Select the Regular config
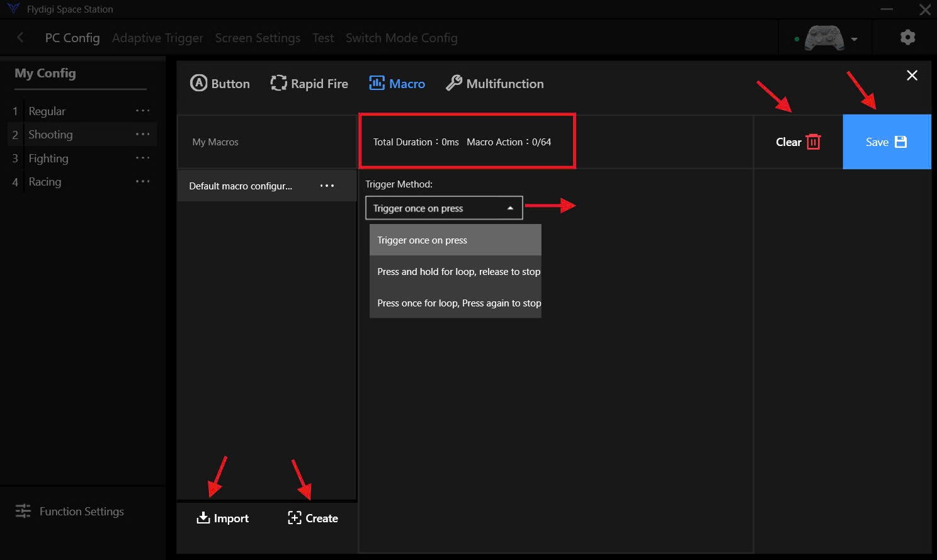The width and height of the screenshot is (937, 560). pyautogui.click(x=47, y=111)
